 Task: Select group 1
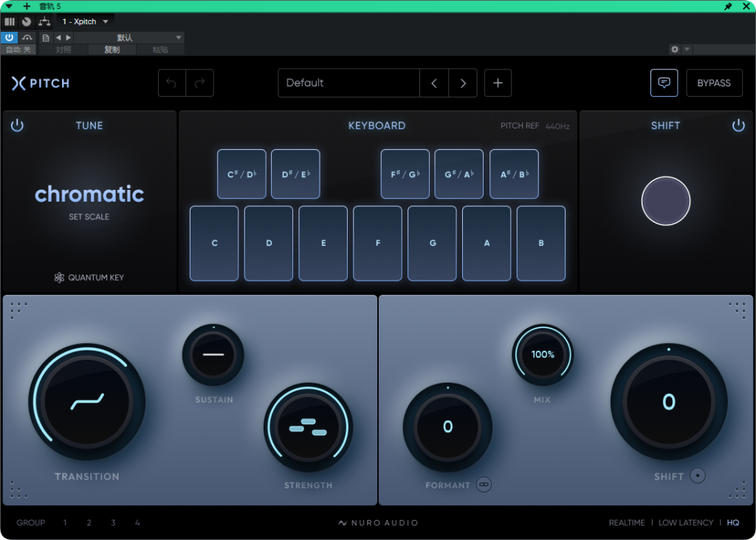pos(65,522)
